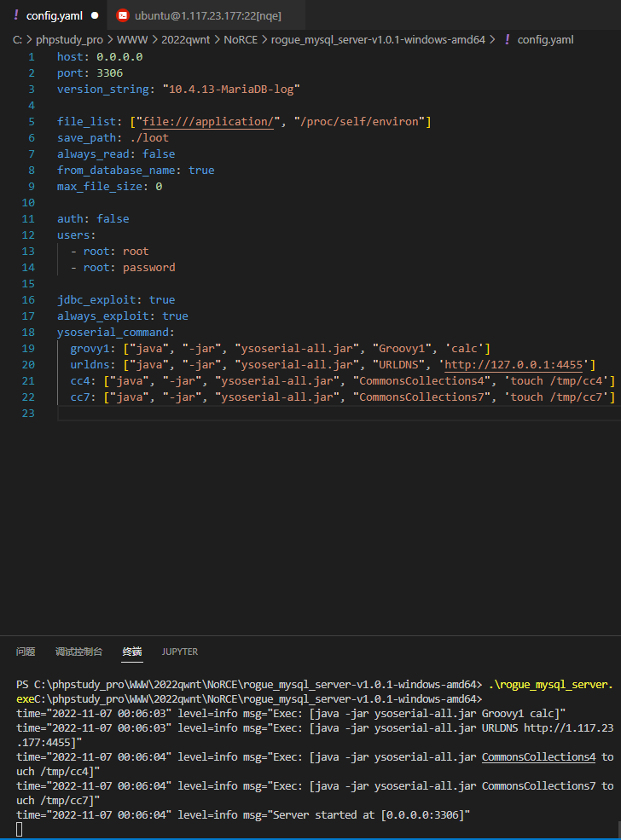Click the auth false value
The image size is (621, 840).
pos(113,218)
